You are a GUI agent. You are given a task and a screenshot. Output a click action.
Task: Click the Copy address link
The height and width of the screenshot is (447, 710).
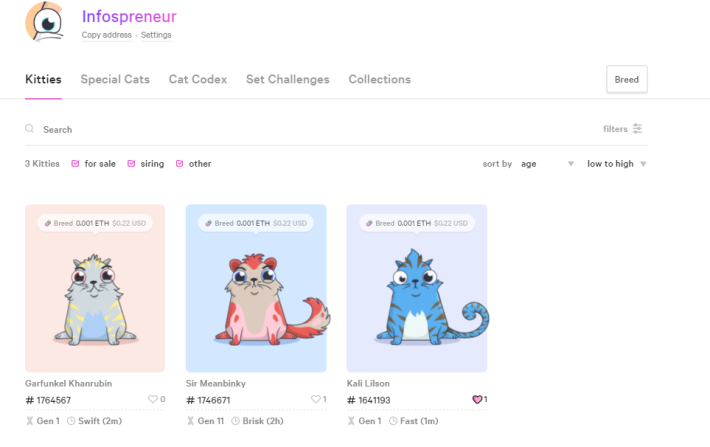point(106,35)
